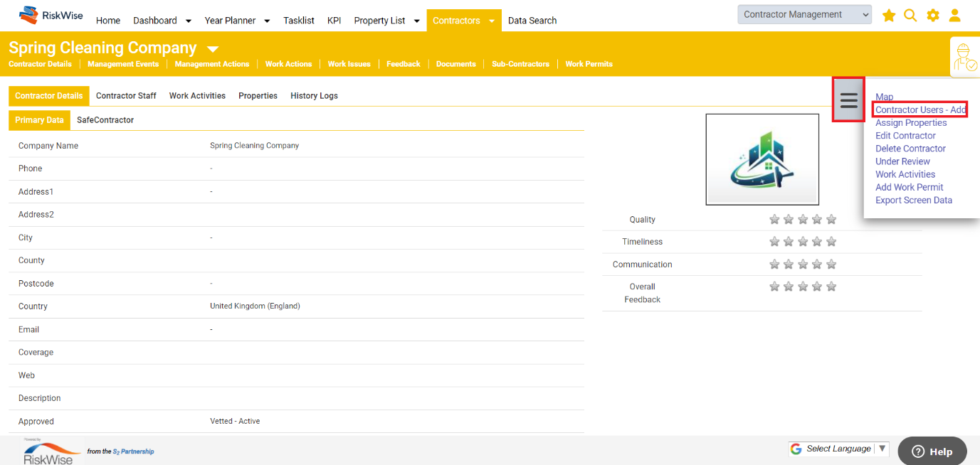
Task: Open the Contractor Management dropdown
Action: pyautogui.click(x=804, y=14)
